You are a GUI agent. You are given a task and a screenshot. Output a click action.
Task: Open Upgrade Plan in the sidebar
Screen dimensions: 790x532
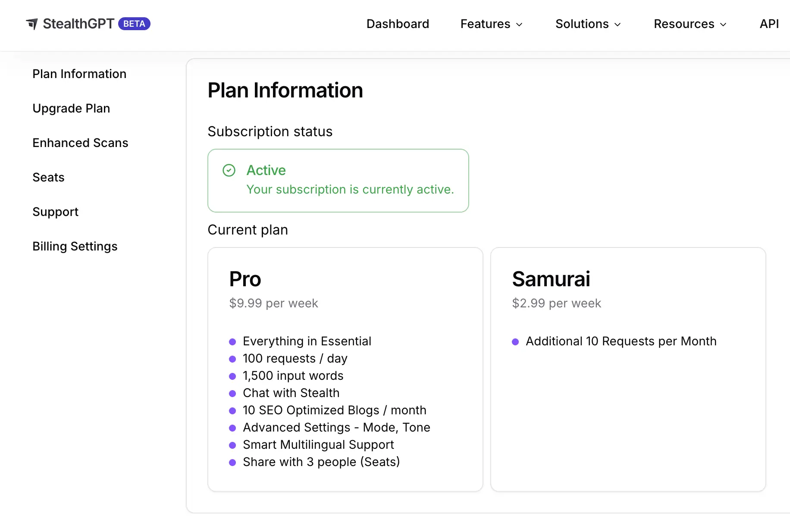pos(71,108)
